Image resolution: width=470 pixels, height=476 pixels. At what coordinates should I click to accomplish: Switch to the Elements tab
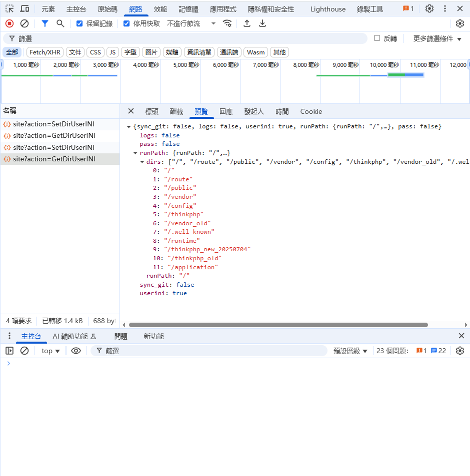48,9
